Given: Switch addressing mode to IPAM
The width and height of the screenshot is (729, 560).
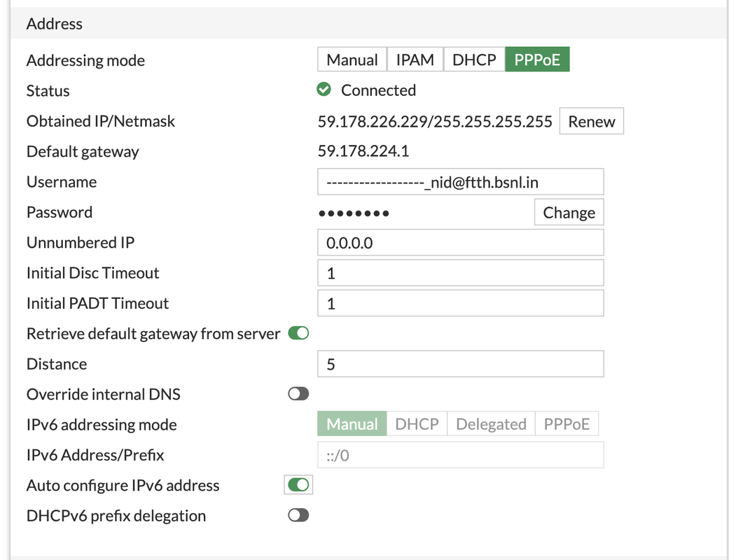Looking at the screenshot, I should 415,60.
